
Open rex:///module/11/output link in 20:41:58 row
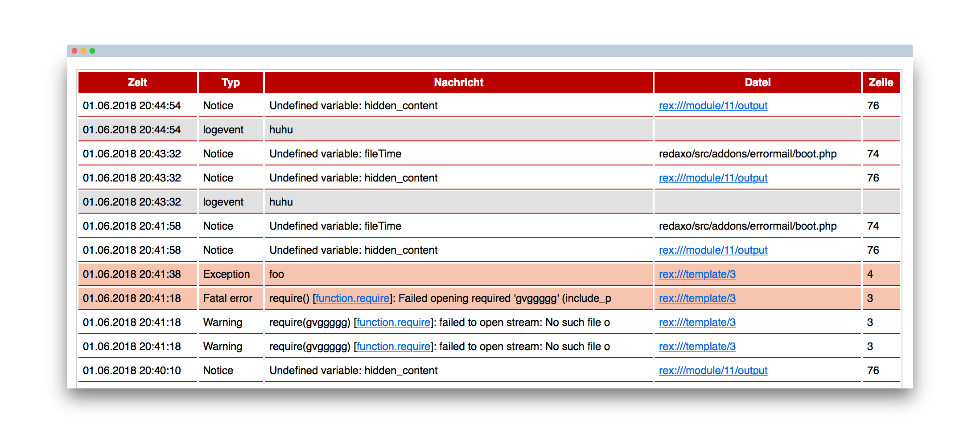[713, 250]
